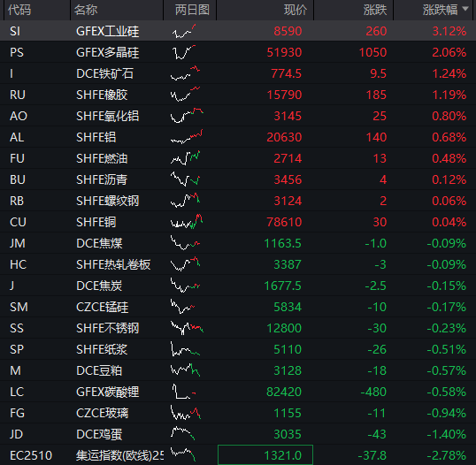This screenshot has width=476, height=465.
Task: Click the 涨跌 column header
Action: [375, 10]
